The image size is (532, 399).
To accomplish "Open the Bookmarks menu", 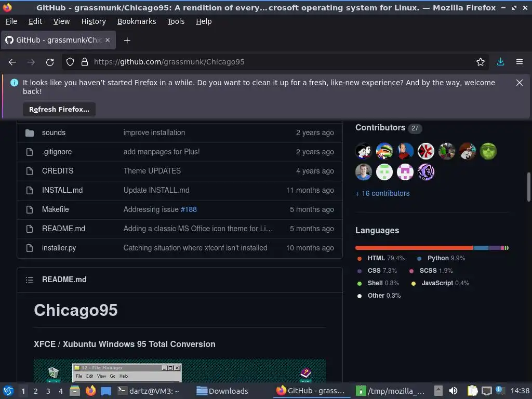I will click(x=137, y=21).
